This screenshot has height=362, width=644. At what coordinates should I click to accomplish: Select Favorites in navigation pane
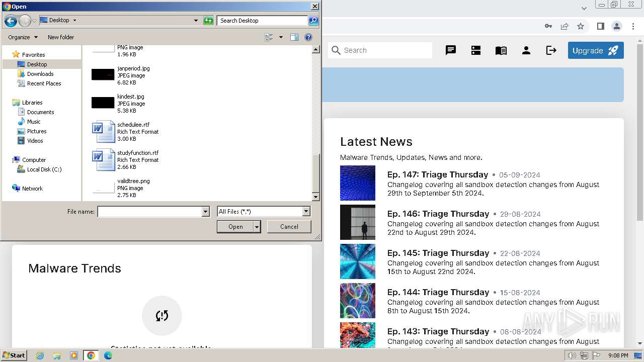click(33, 55)
